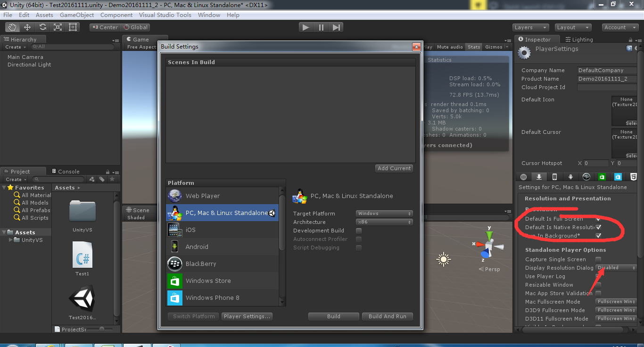Toggle Default Is Native Resolution checkbox
This screenshot has height=347, width=644.
pos(598,227)
